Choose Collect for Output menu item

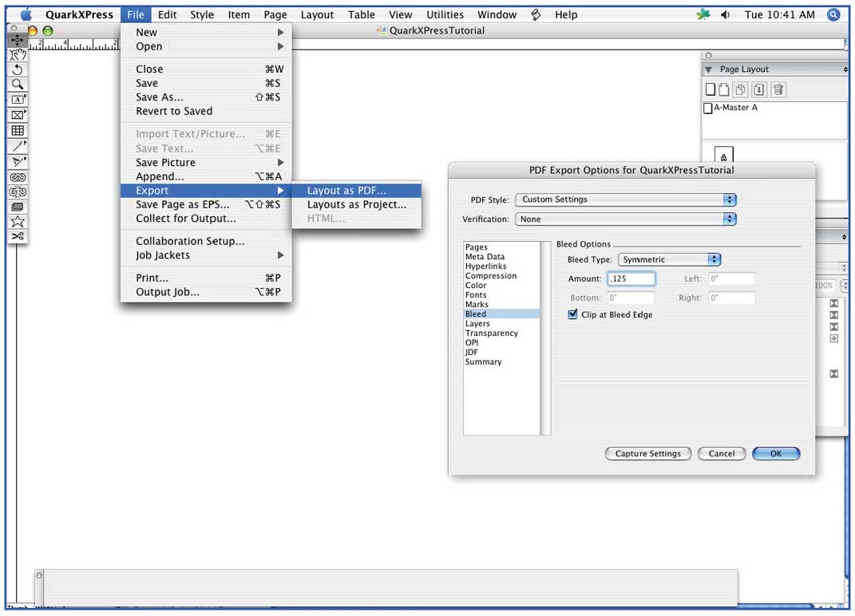point(206,218)
